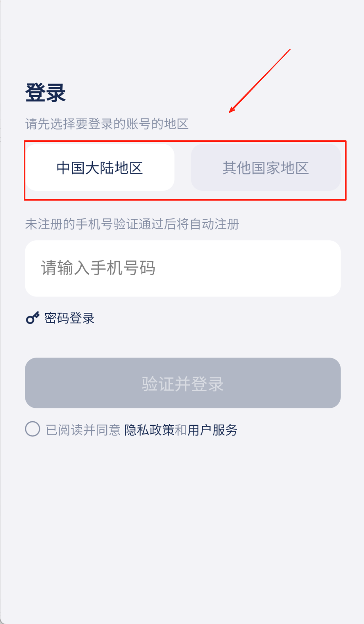Select the 中国大陆地区 region tab
The width and height of the screenshot is (364, 624).
tap(100, 168)
